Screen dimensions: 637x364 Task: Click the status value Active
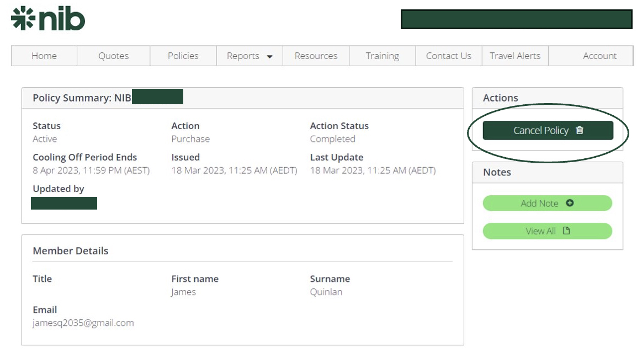click(45, 139)
